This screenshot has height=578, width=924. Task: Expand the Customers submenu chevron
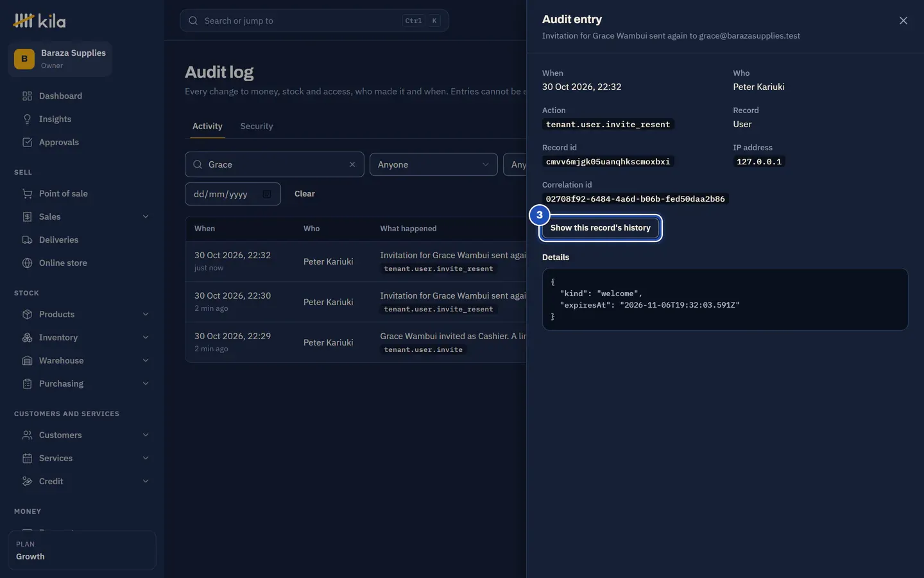coord(146,435)
